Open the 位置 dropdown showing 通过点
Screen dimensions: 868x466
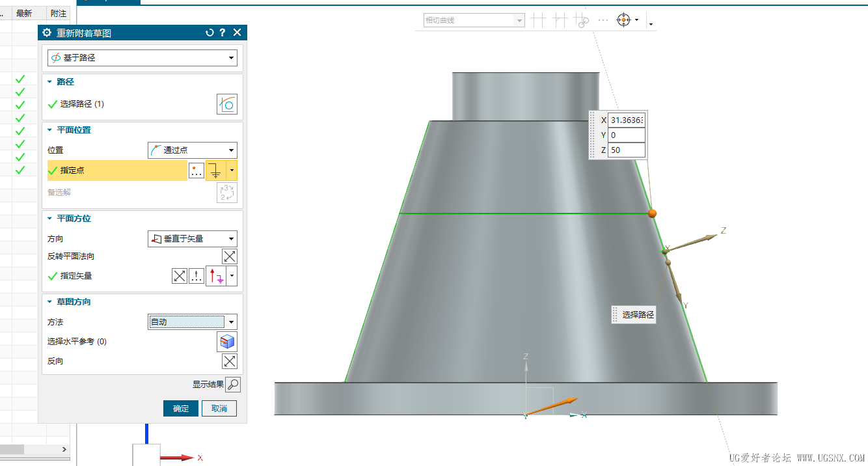coord(192,150)
